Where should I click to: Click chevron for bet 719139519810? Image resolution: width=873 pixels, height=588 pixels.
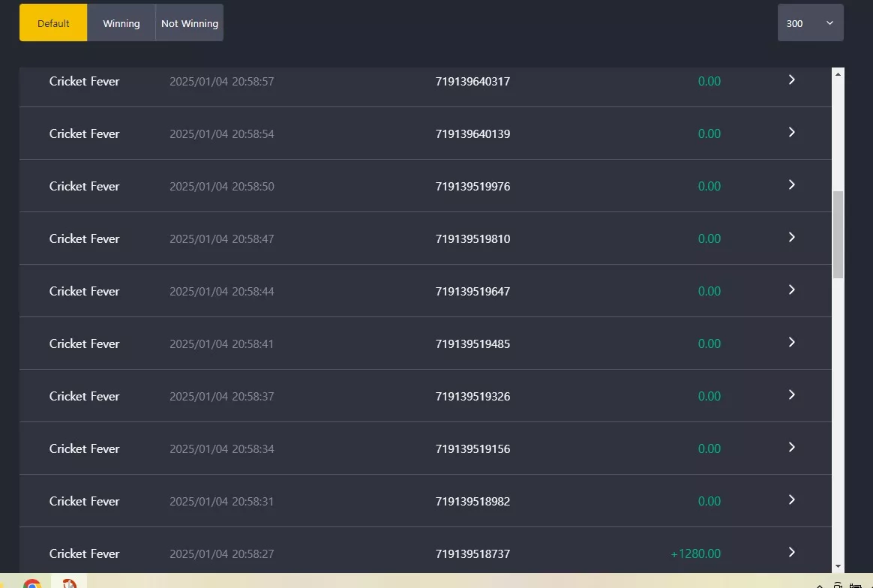pyautogui.click(x=791, y=237)
